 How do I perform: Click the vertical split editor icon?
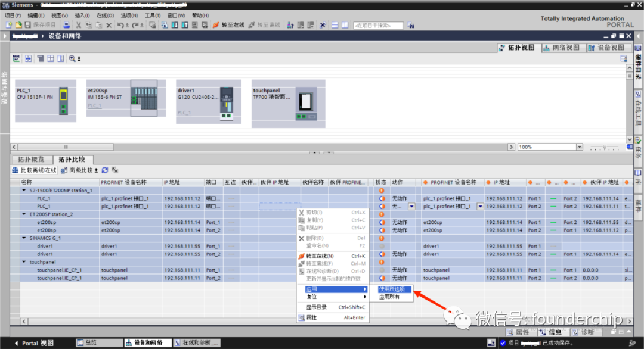click(345, 25)
